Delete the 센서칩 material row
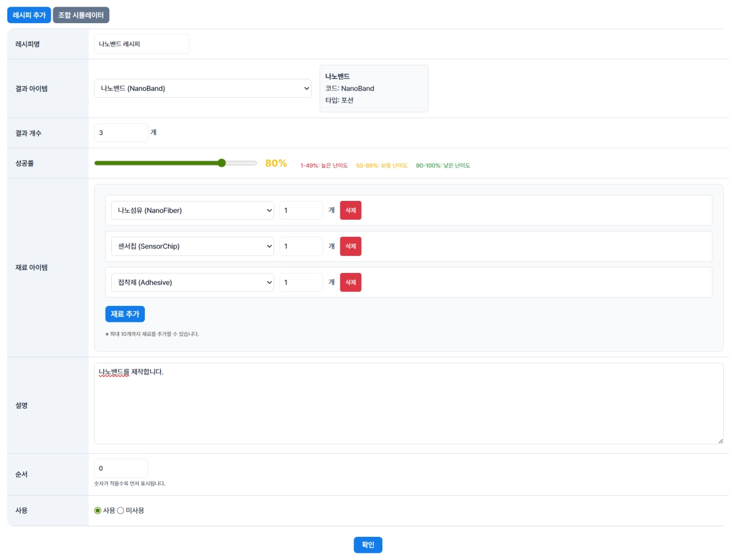The image size is (733, 560). click(x=351, y=247)
